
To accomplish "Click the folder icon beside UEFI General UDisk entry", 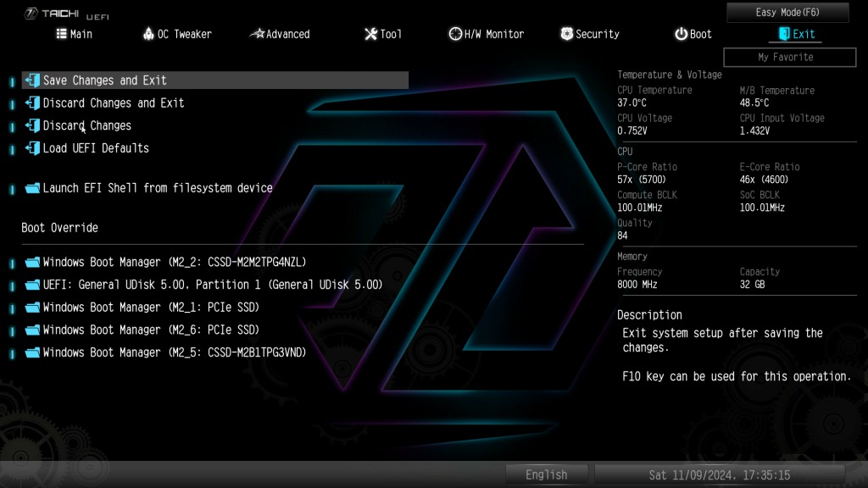I will coord(32,285).
